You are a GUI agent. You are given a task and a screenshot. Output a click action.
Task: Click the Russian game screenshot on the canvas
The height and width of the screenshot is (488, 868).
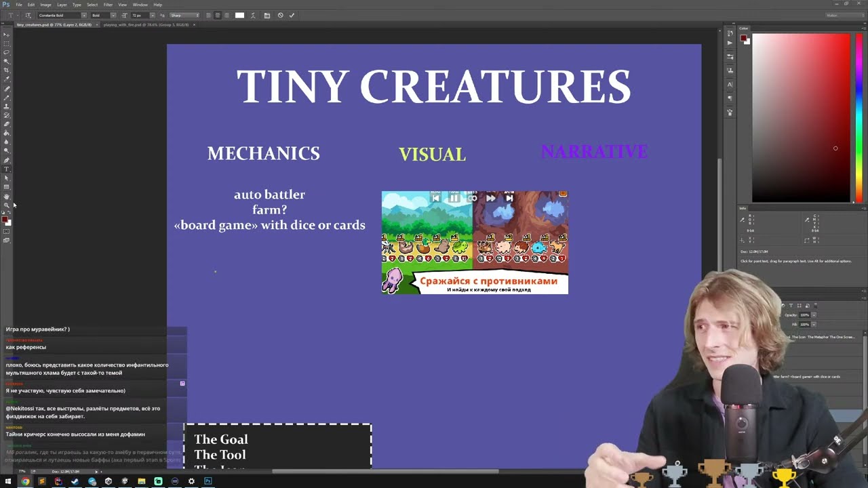475,243
